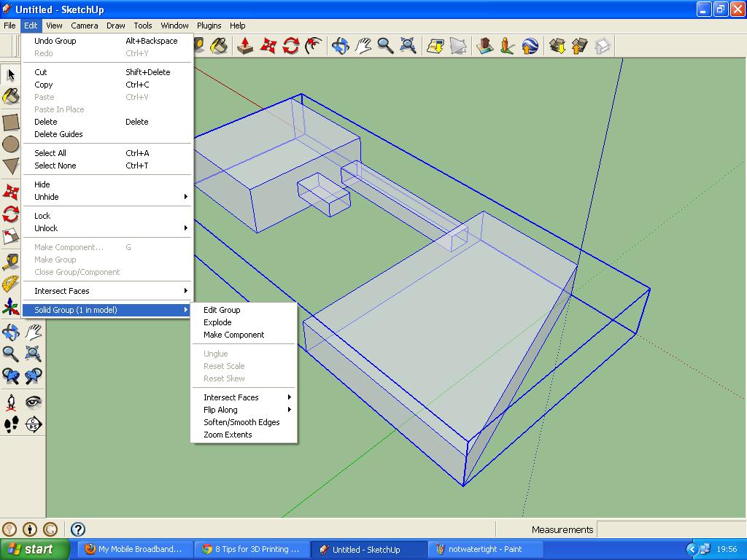The height and width of the screenshot is (560, 747).
Task: Pick the Paint Bucket tool in left toolbar
Action: click(x=10, y=96)
